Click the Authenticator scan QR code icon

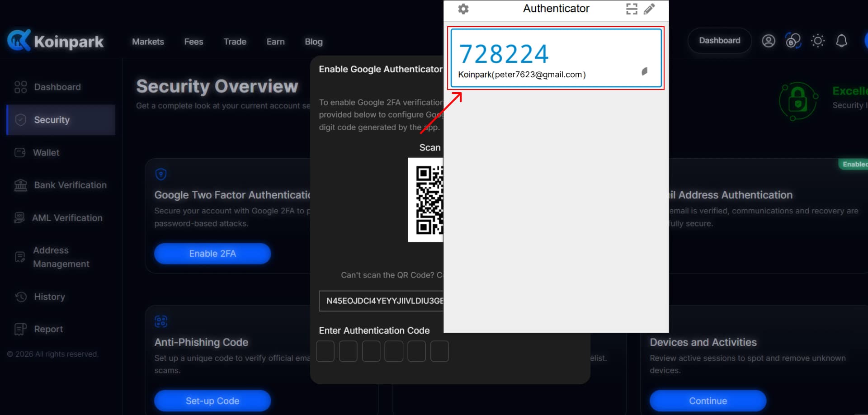click(x=632, y=9)
